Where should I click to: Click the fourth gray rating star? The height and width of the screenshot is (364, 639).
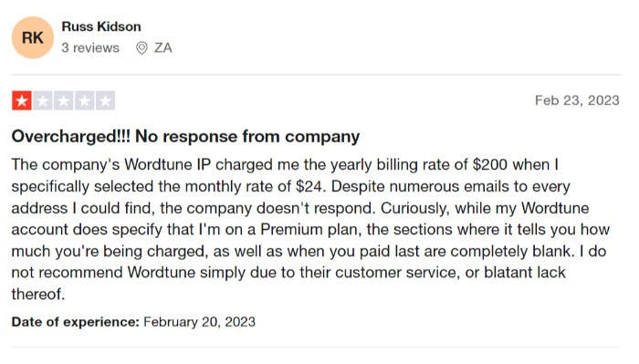click(x=84, y=100)
